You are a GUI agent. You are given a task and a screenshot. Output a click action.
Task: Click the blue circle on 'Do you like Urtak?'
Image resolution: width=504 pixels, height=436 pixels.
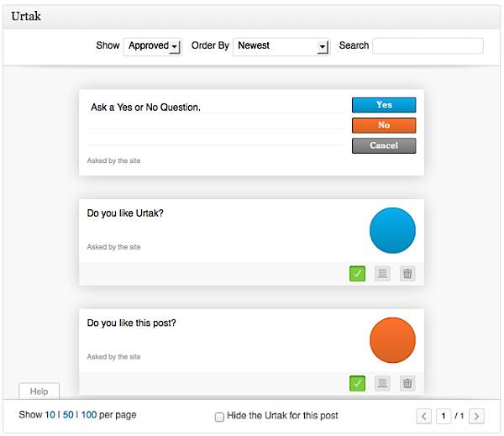[x=392, y=231]
